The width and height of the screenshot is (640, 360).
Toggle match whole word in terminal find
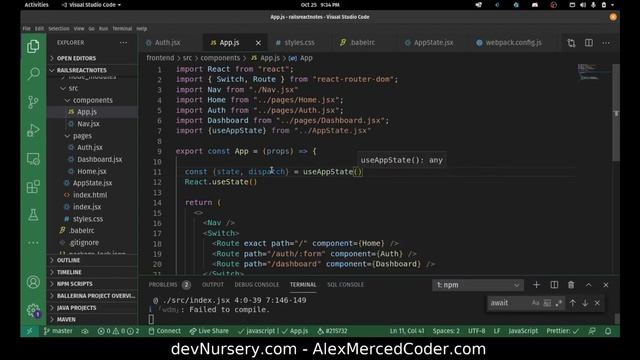(x=547, y=303)
